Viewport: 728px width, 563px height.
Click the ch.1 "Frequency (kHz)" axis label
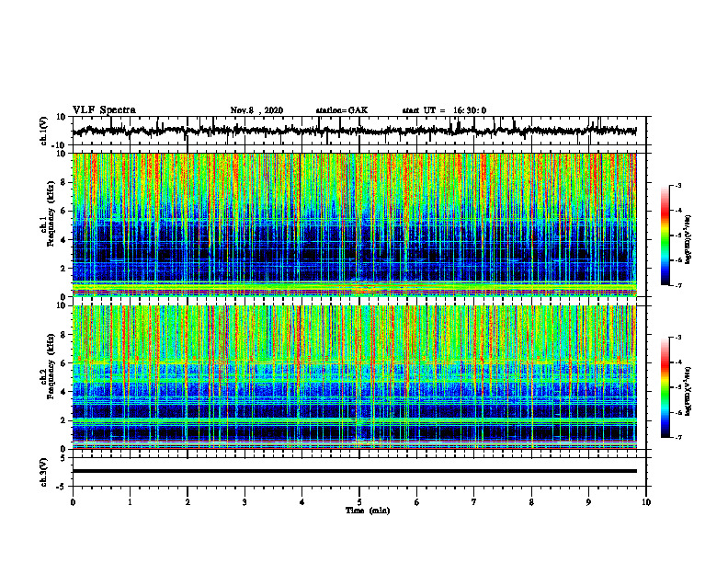pos(51,214)
